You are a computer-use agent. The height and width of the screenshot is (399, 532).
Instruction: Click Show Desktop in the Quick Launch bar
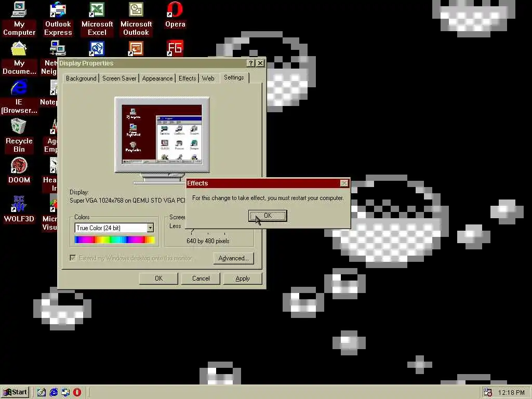[x=42, y=392]
